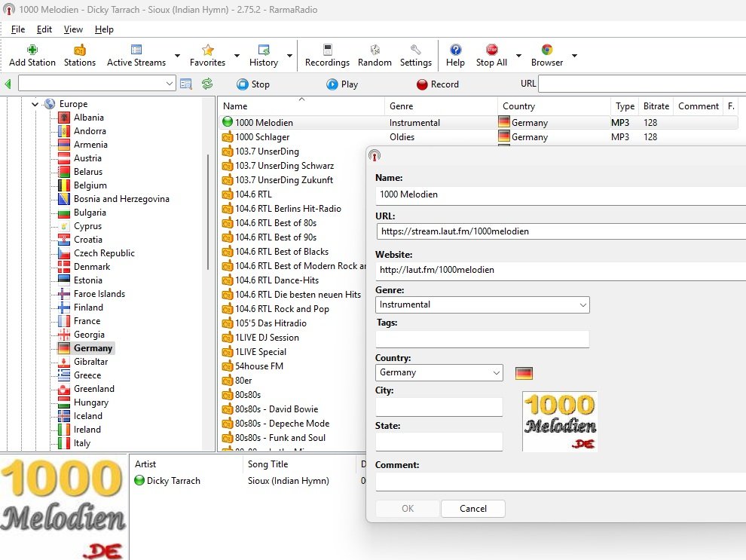Screen dimensions: 746x560
Task: Open the History toolbar icon
Action: [x=264, y=50]
